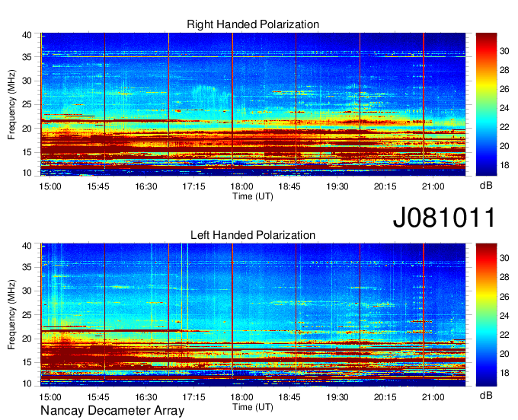518x420 pixels.
Task: Click "35" frequency tick of Right Handed plot
Action: pyautogui.click(x=27, y=57)
